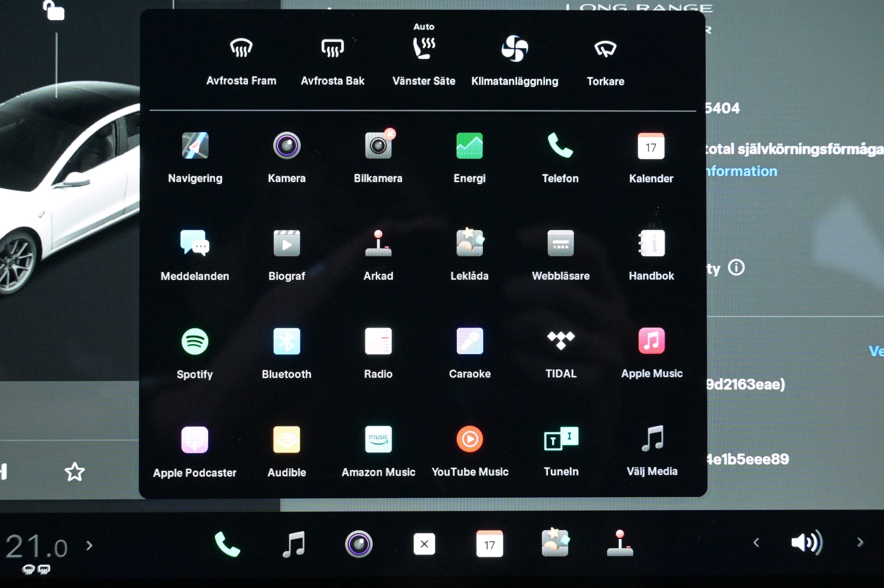Tap the unlock padlock icon
Image resolution: width=884 pixels, height=588 pixels.
54,10
